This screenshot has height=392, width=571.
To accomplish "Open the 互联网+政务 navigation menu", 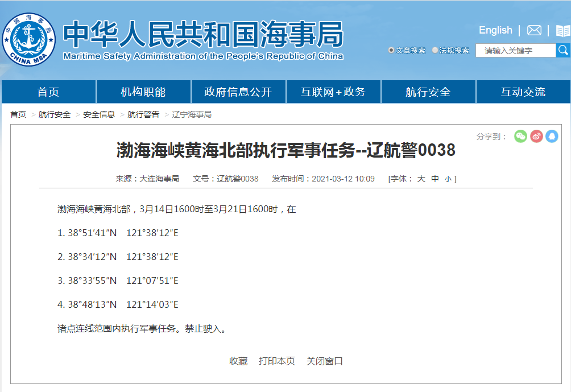I will click(333, 92).
